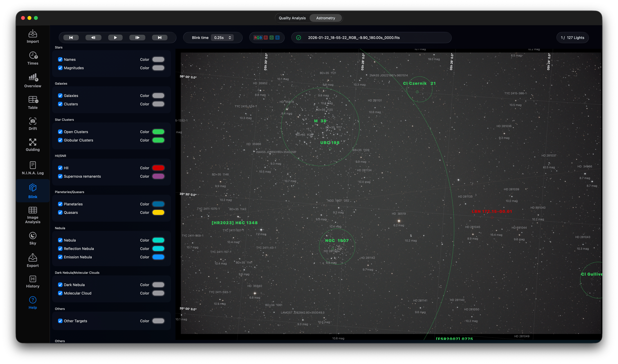Step forward one frame

click(x=137, y=38)
